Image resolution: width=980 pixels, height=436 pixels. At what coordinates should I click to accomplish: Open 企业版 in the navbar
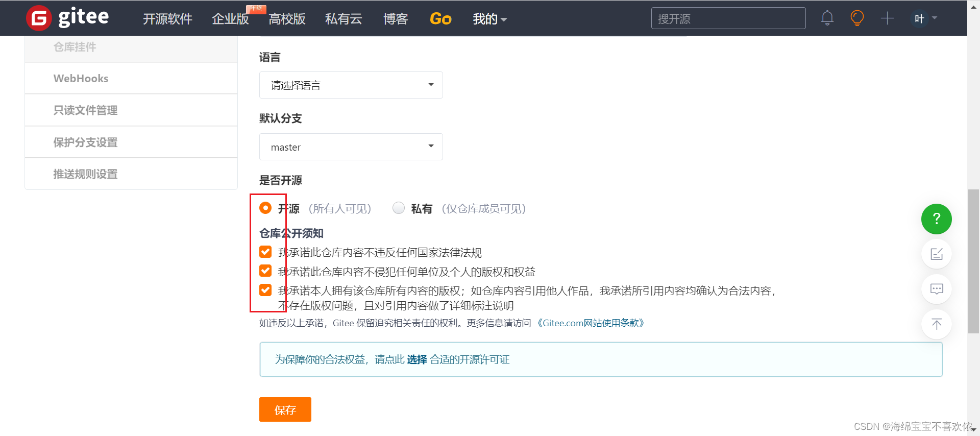[x=230, y=19]
